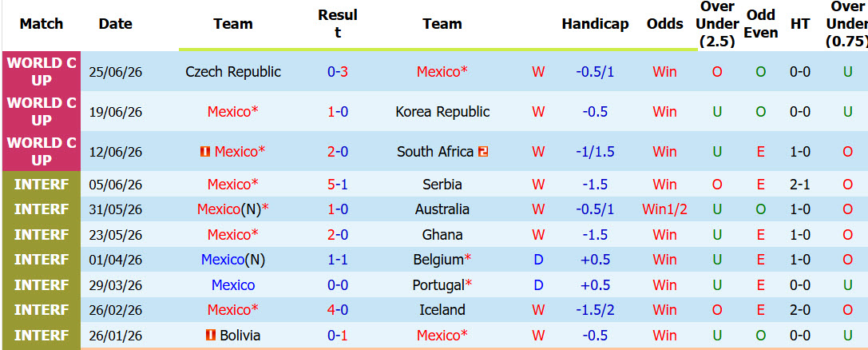The height and width of the screenshot is (350, 868).
Task: Click the Iceland team name
Action: [442, 309]
